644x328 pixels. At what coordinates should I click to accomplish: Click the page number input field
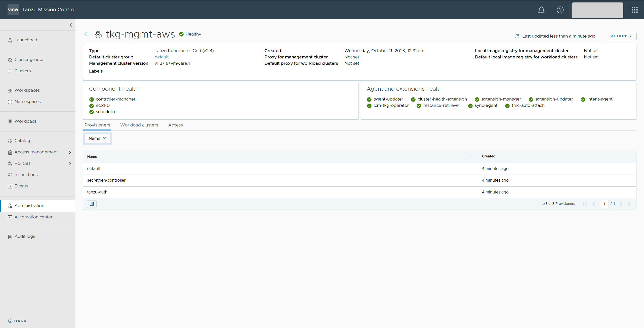tap(604, 204)
